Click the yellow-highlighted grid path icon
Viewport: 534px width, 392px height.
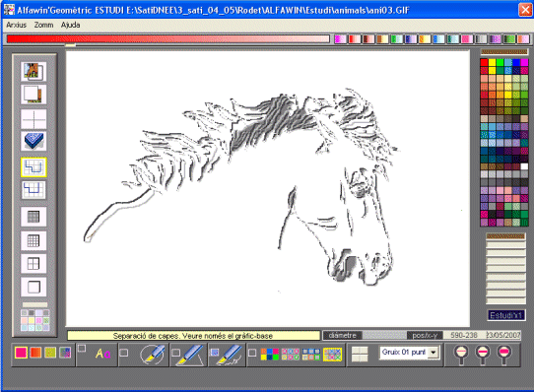pyautogui.click(x=33, y=166)
